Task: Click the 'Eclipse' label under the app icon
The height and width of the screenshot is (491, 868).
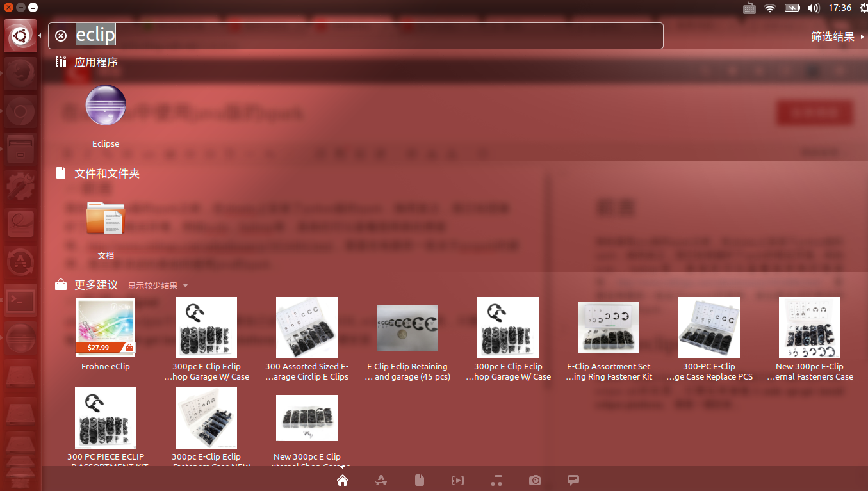Action: tap(106, 144)
